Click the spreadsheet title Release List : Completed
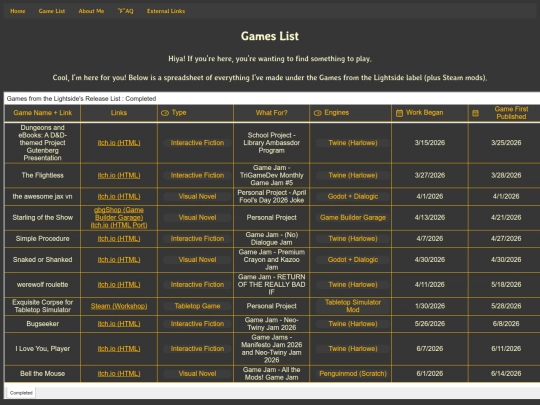 click(81, 99)
